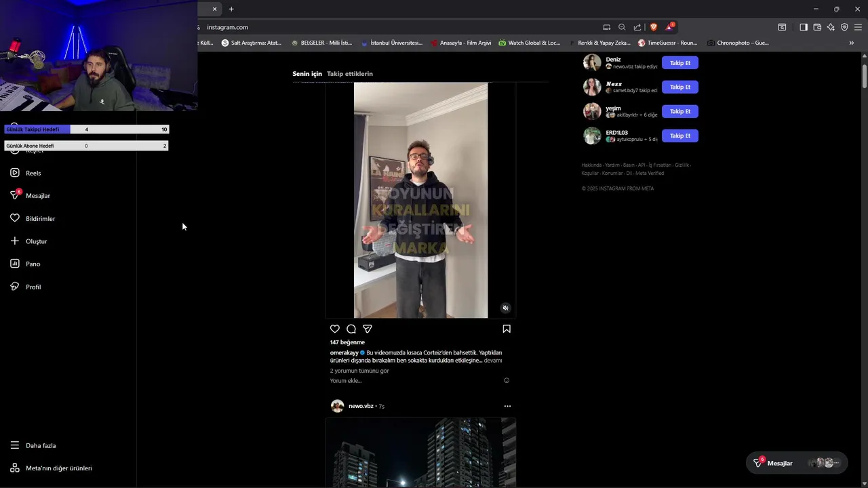This screenshot has height=488, width=868.
Task: Click the zoom magnifier icon in address bar
Action: click(x=622, y=27)
